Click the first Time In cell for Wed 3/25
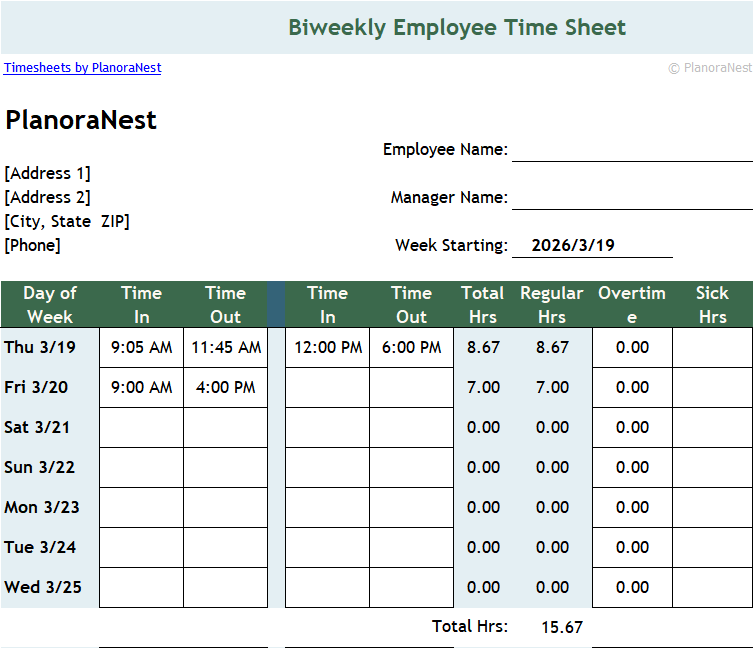Screen dimensions: 753x648 [142, 587]
